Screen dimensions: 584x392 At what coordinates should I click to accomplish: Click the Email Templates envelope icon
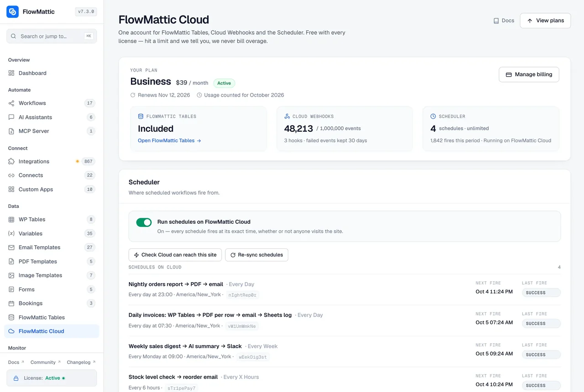coord(11,247)
